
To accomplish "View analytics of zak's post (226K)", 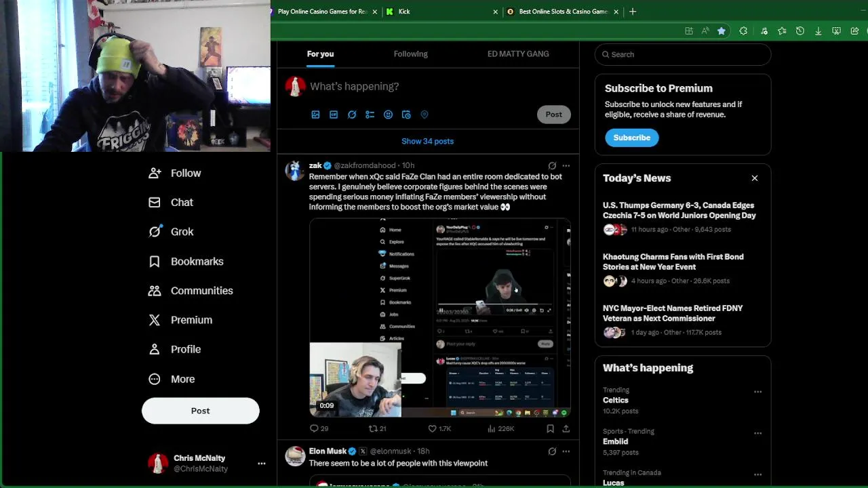I will click(500, 428).
